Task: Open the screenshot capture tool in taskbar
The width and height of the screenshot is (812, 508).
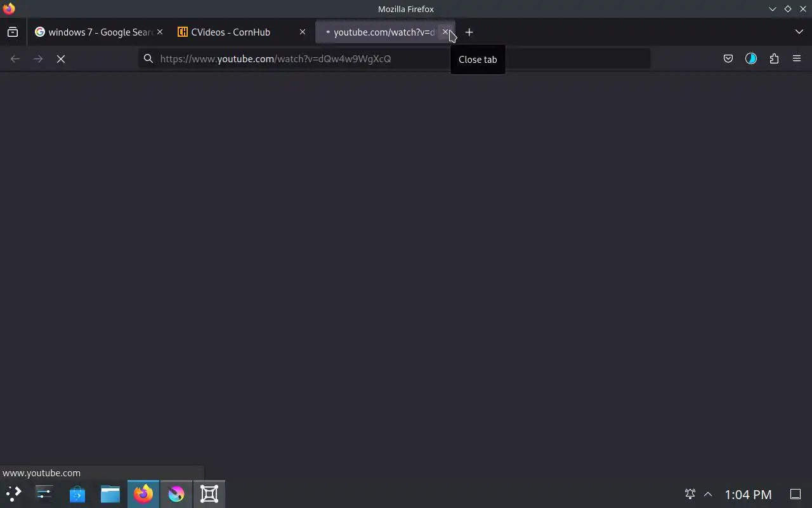Action: pos(209,493)
